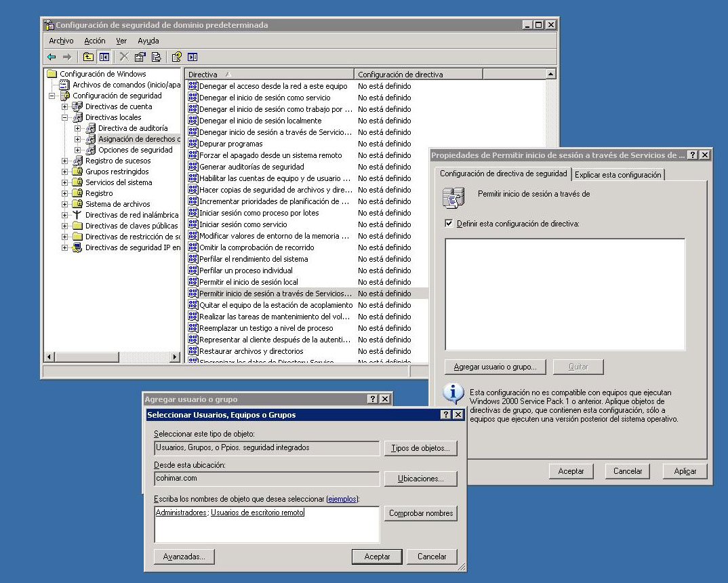Select Permitir el inicio de sesión local row
The image size is (728, 583).
[306, 282]
